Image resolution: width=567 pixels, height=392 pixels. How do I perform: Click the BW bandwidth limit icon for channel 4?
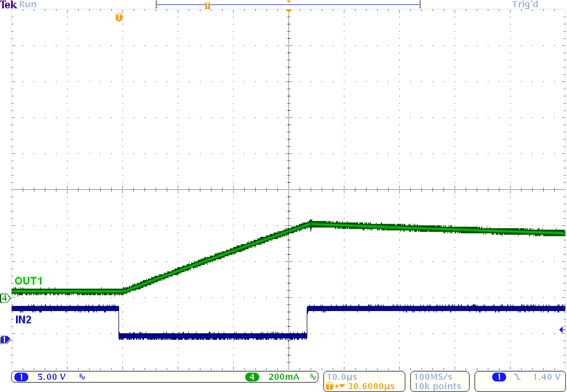point(314,377)
